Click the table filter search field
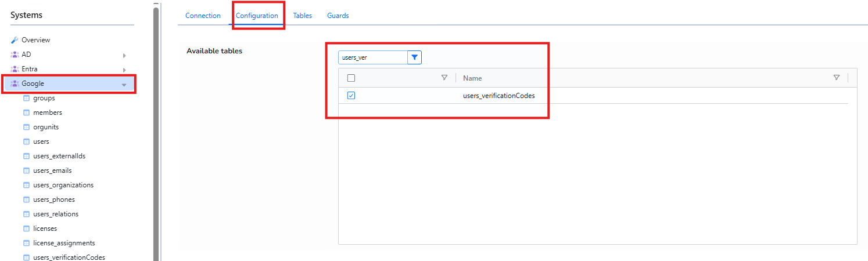Viewport: 868px width, 261px height. point(373,57)
